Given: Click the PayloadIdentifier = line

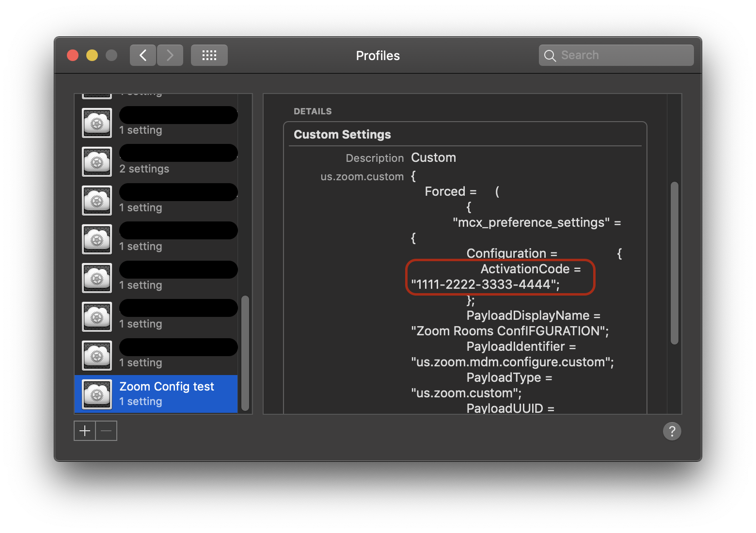Looking at the screenshot, I should click(521, 346).
